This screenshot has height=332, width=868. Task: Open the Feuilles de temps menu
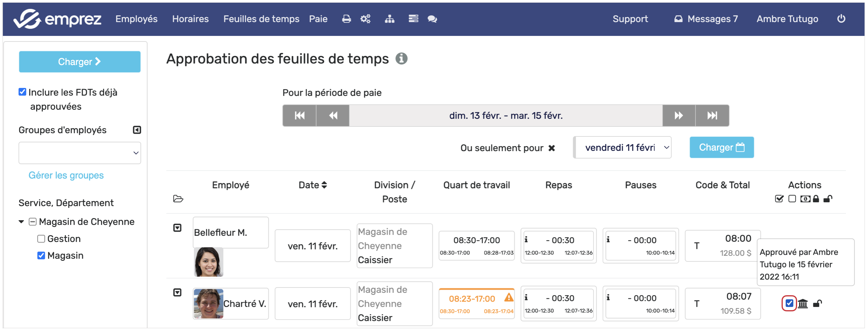[261, 19]
